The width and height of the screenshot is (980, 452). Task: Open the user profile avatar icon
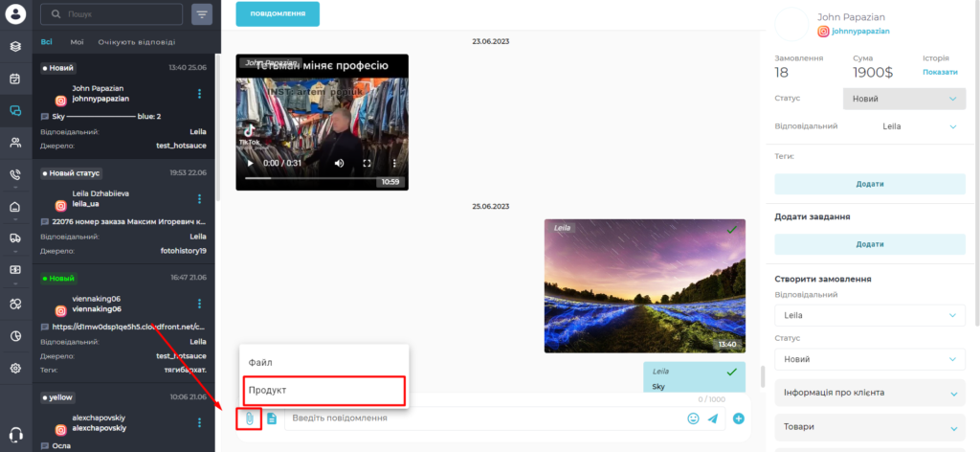coord(15,13)
